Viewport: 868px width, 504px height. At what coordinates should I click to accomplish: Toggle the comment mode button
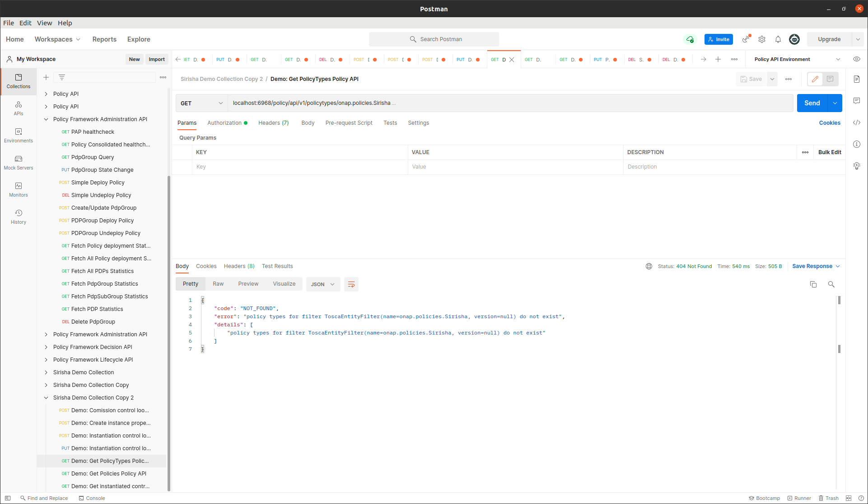click(830, 79)
